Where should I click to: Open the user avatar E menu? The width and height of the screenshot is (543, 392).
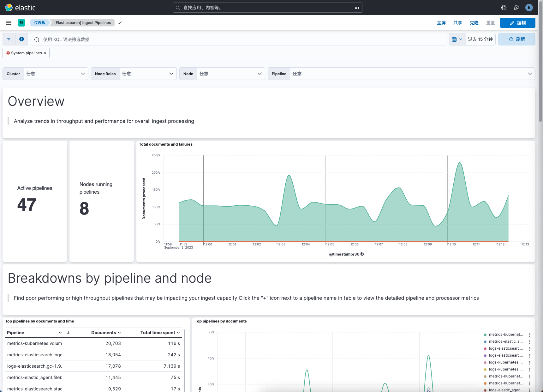[x=529, y=8]
